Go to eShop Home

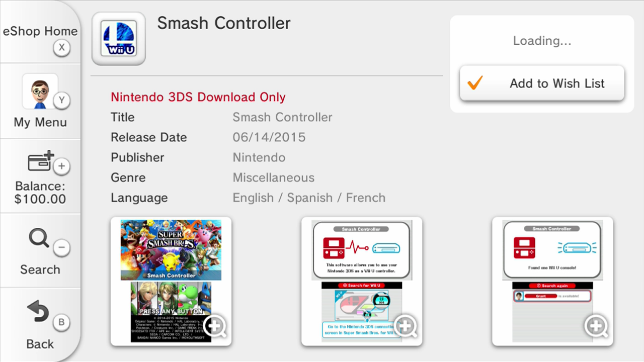(x=40, y=31)
